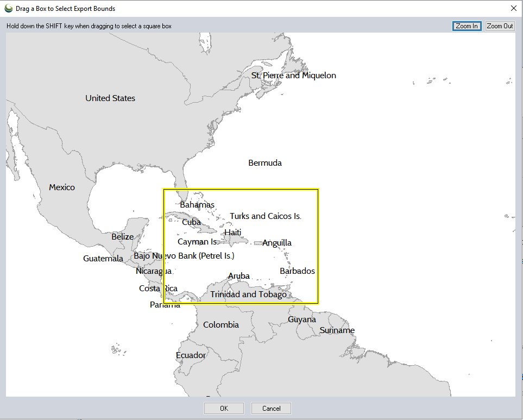The image size is (523, 420).
Task: Close the Select Export Bounds dialog
Action: coord(514,8)
